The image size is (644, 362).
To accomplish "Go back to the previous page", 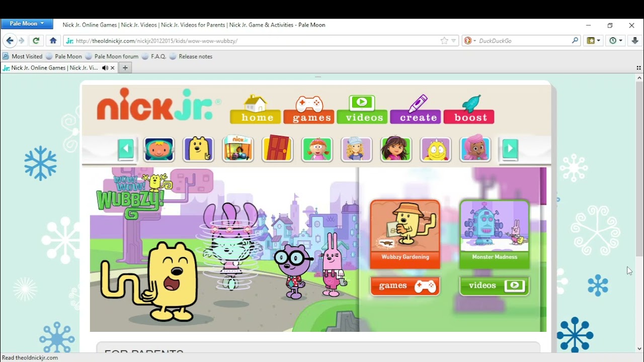I will pyautogui.click(x=10, y=41).
